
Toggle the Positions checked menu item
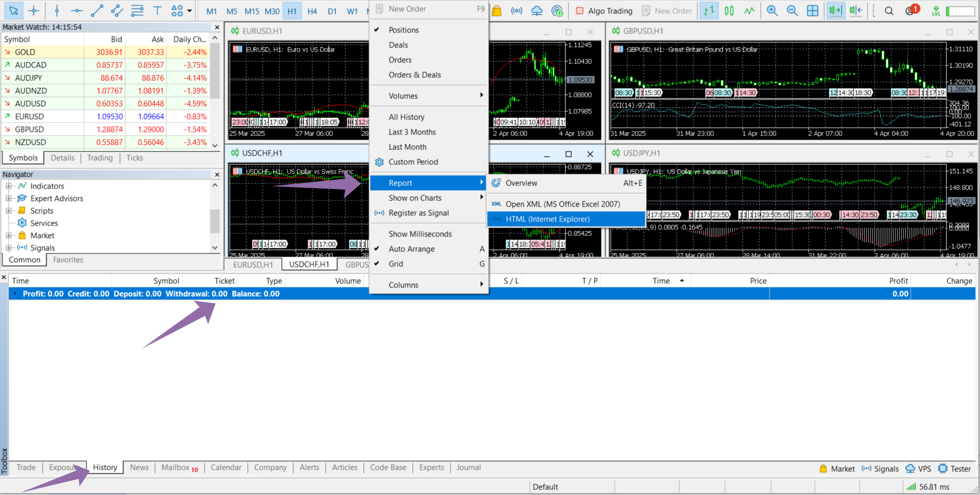(404, 30)
